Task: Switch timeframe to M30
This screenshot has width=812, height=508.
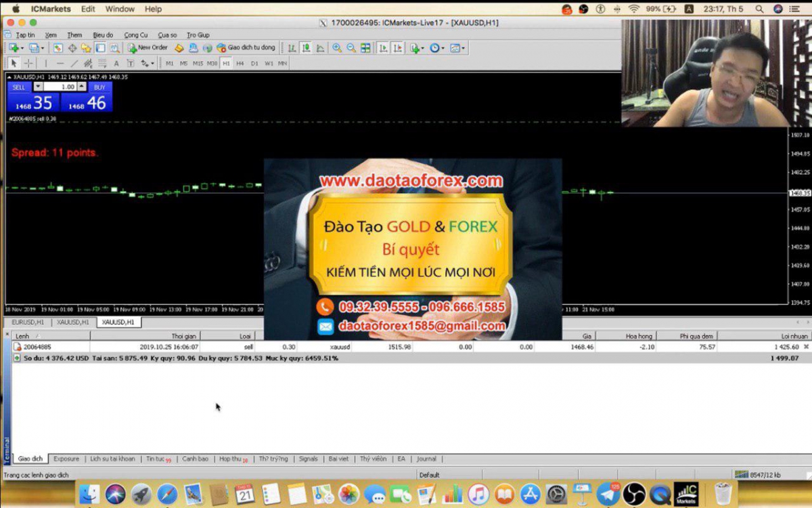Action: pos(212,63)
